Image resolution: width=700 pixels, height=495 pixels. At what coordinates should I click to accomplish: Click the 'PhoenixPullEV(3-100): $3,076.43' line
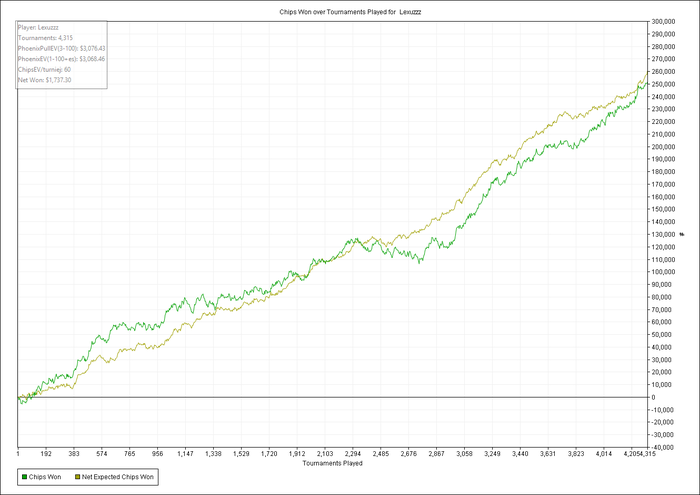[62, 48]
